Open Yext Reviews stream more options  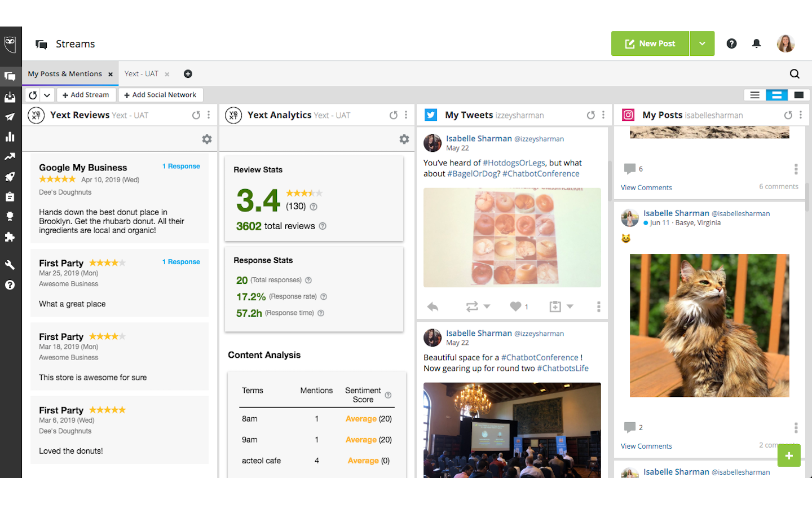209,115
